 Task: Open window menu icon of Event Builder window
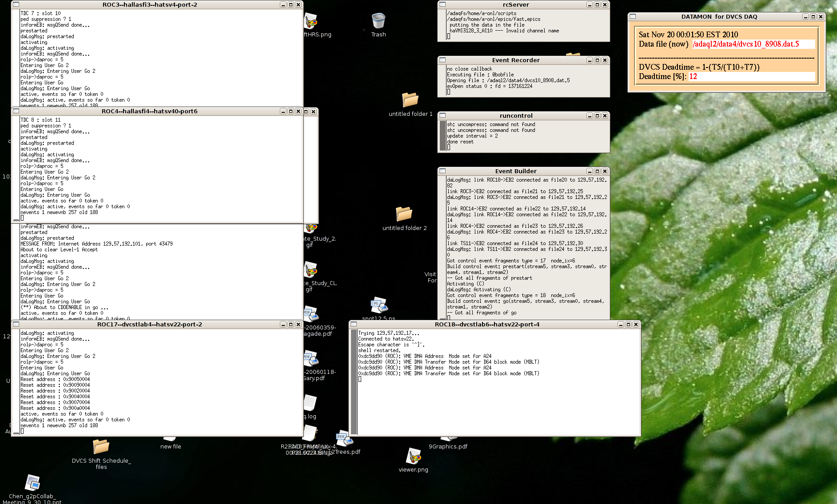tap(442, 171)
